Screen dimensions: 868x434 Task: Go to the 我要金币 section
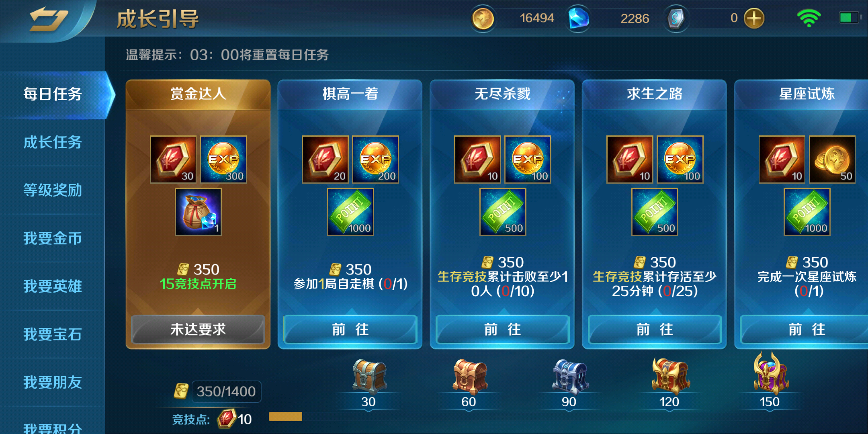point(53,238)
